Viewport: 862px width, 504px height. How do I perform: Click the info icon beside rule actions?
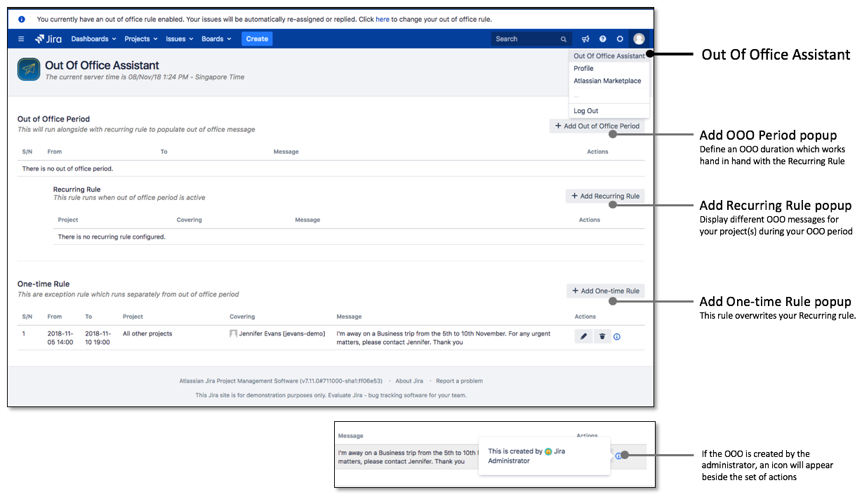tap(617, 337)
